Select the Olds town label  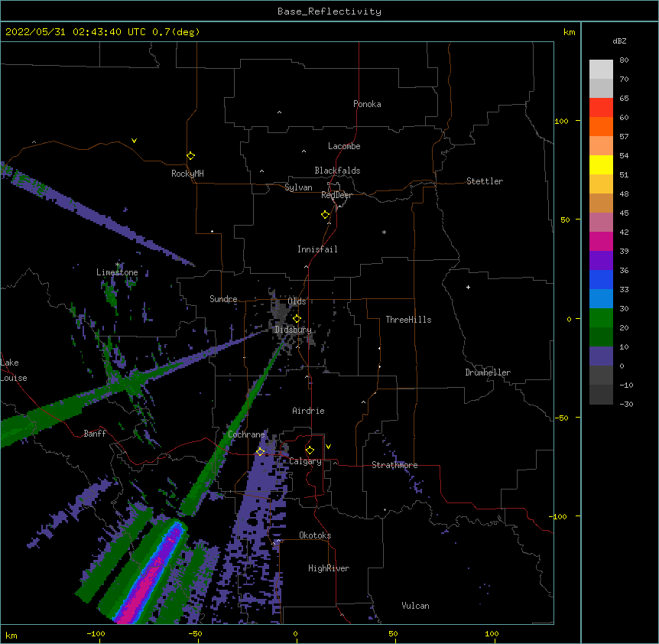click(x=297, y=301)
